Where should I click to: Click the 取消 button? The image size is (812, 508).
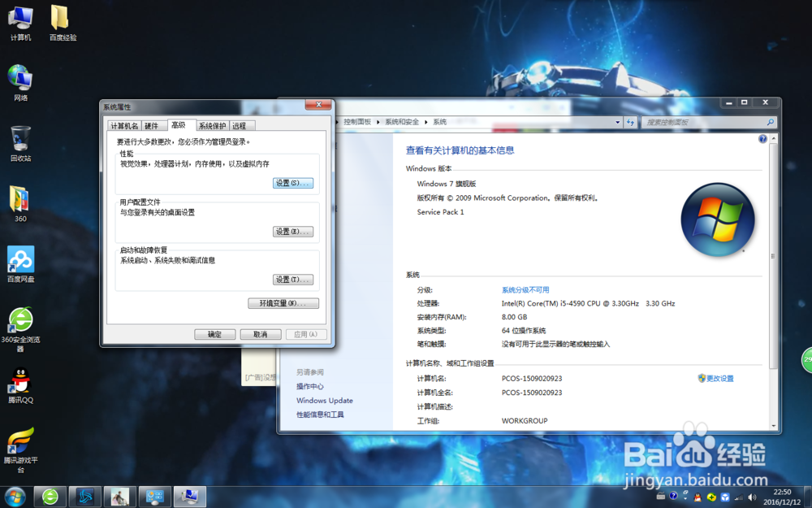click(x=261, y=334)
